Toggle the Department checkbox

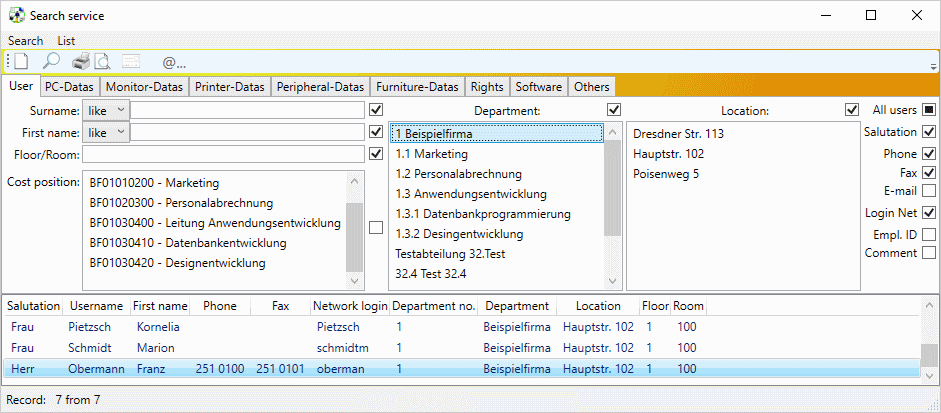pos(614,110)
